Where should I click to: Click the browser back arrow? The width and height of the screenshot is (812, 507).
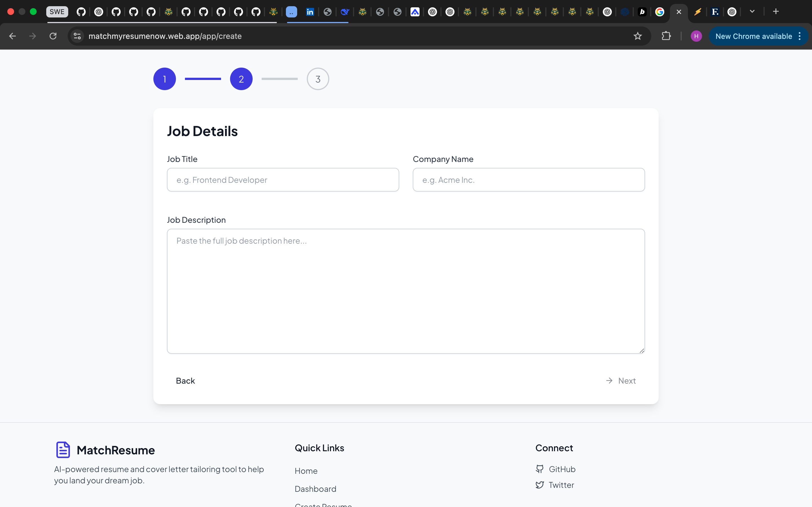(12, 36)
